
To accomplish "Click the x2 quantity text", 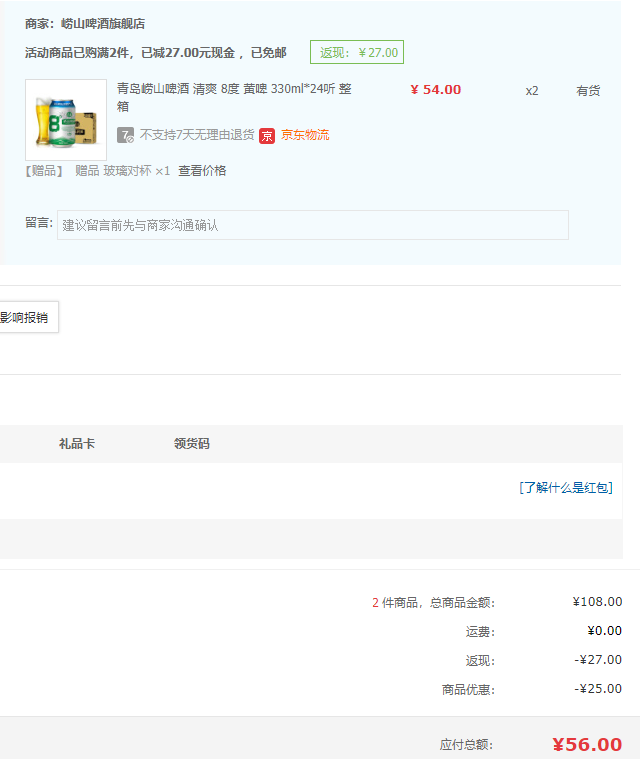I will [x=532, y=91].
